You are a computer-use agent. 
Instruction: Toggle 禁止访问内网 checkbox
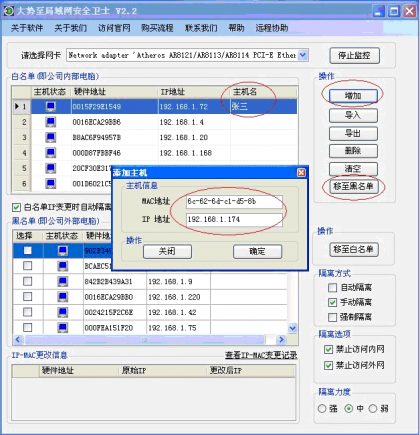coord(328,349)
